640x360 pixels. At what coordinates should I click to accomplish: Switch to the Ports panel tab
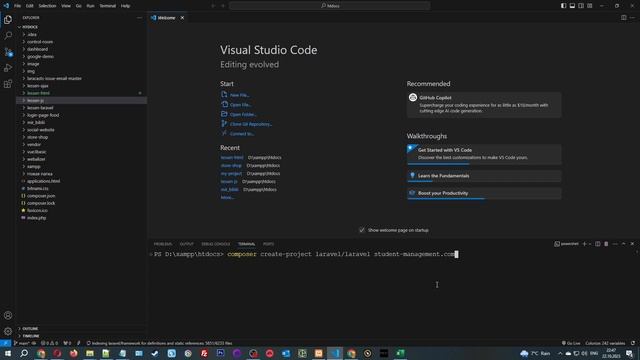268,244
